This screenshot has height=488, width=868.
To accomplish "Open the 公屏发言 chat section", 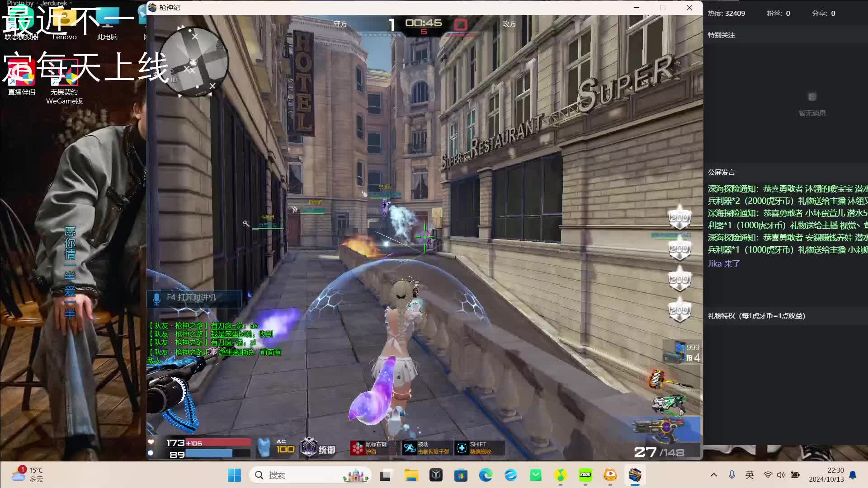I will 722,172.
